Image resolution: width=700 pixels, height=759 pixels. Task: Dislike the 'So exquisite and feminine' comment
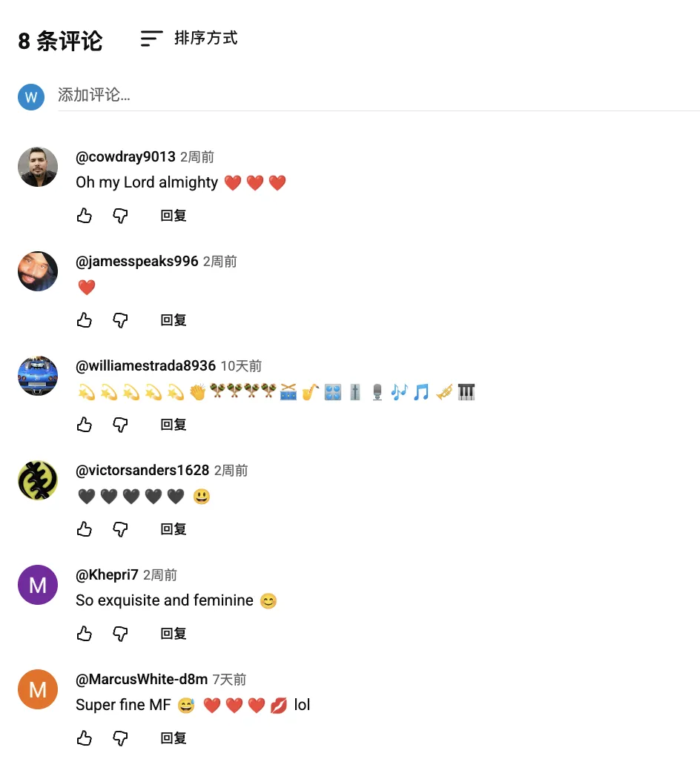(120, 634)
